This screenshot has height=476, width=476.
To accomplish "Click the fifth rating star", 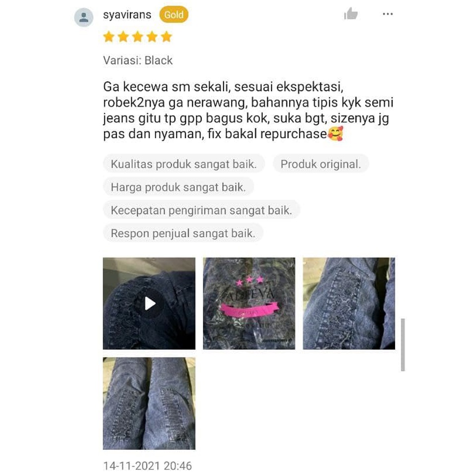I will pos(167,37).
